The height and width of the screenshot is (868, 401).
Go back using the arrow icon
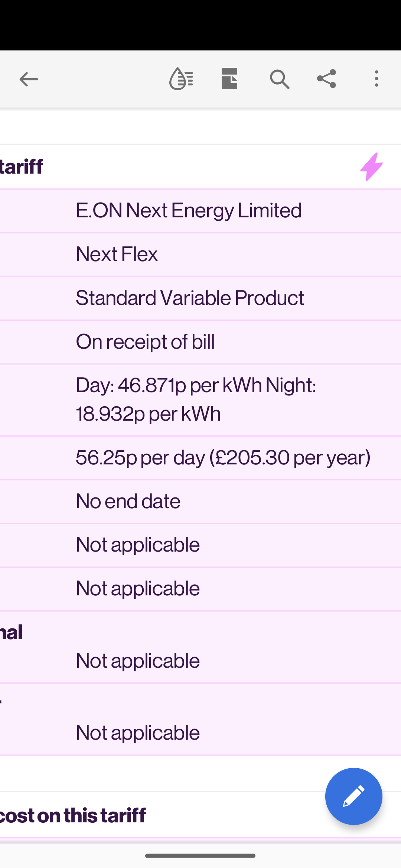(29, 79)
